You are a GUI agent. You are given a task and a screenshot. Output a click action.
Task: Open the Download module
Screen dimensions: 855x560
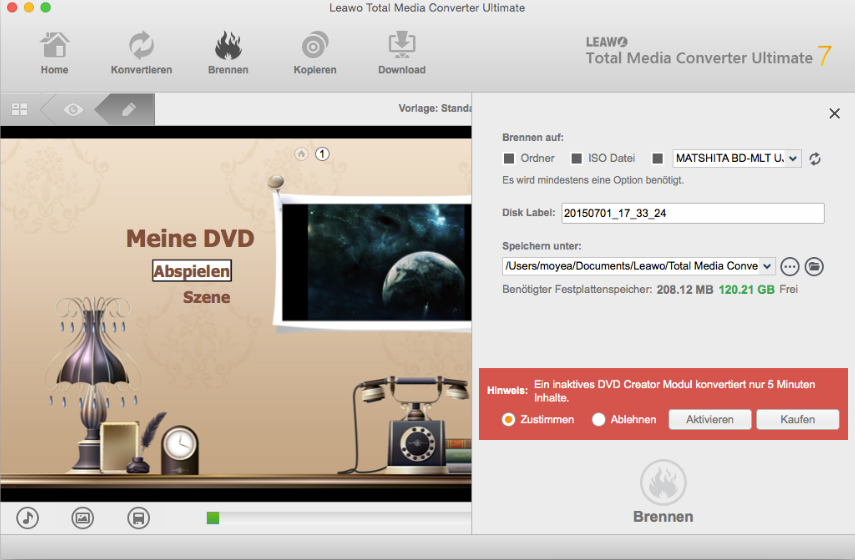[402, 53]
